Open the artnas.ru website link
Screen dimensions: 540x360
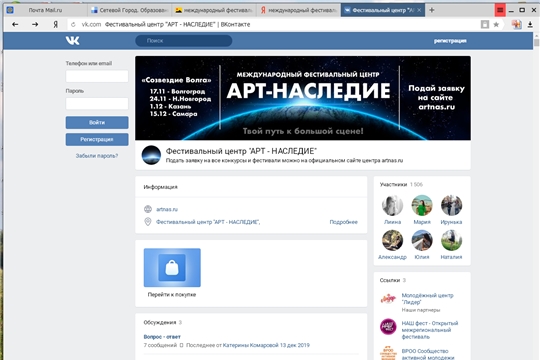pos(167,209)
